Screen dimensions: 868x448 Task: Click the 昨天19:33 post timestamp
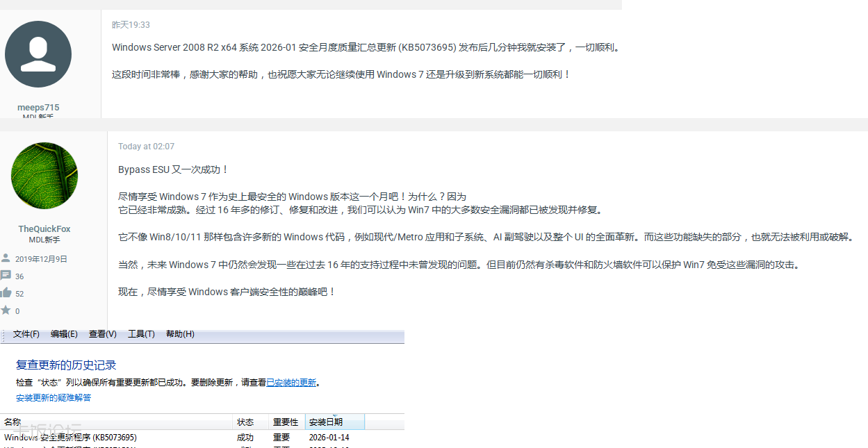point(131,25)
